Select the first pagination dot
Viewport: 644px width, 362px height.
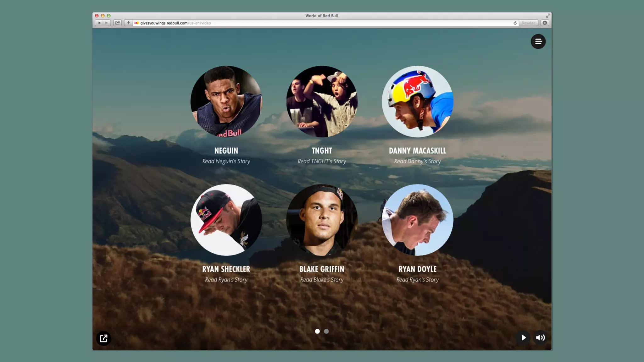point(317,331)
